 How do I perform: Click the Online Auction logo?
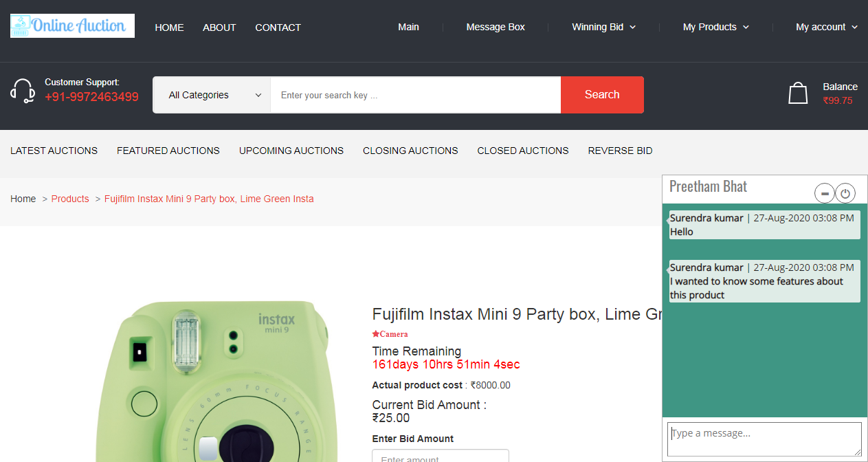[x=72, y=26]
